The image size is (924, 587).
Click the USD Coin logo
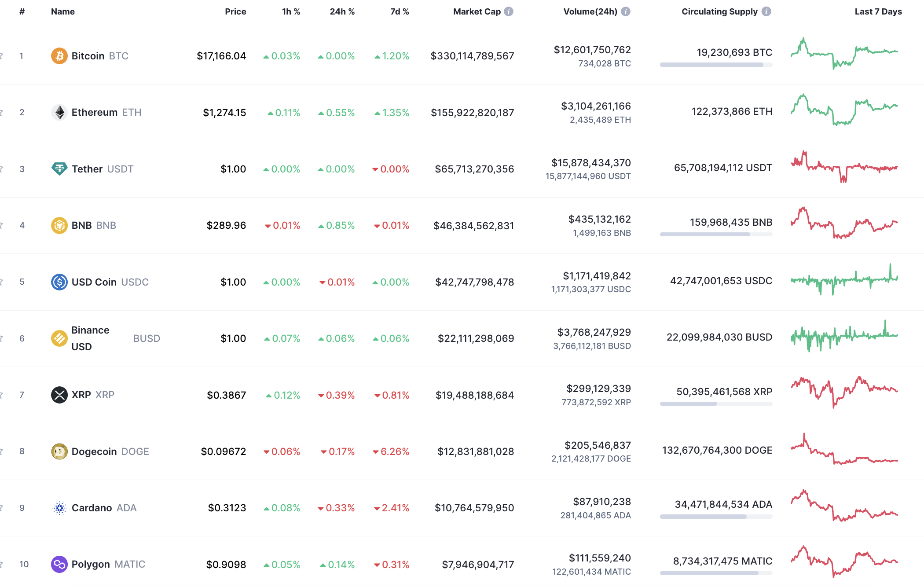pyautogui.click(x=60, y=282)
